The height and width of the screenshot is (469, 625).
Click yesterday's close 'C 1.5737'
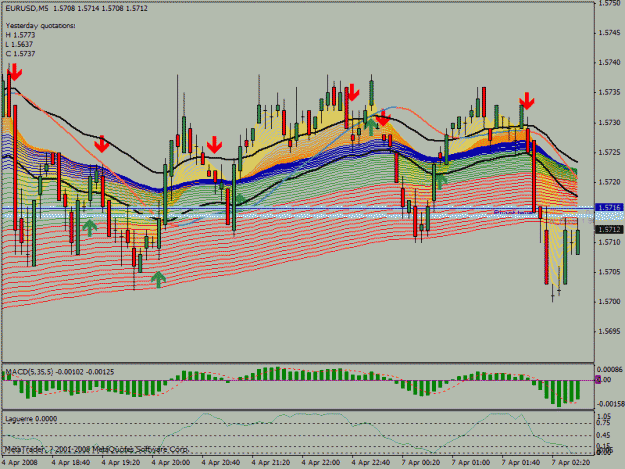coord(20,53)
